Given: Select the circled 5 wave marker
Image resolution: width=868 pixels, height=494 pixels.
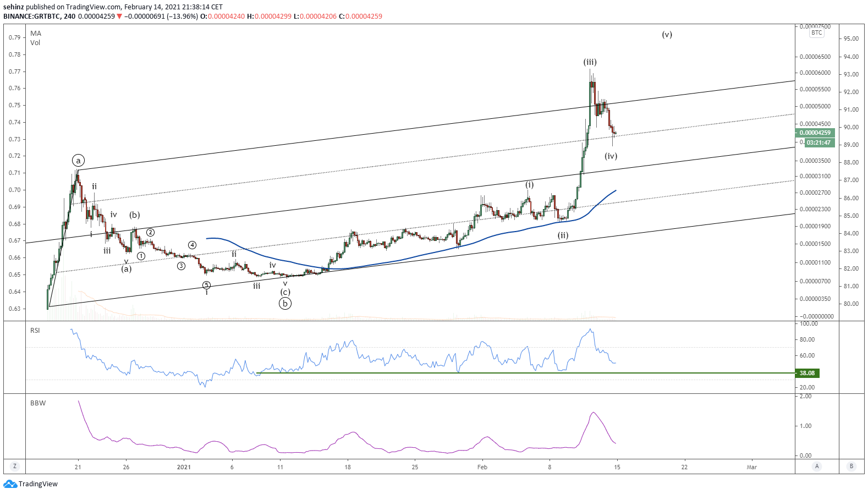Looking at the screenshot, I should pyautogui.click(x=206, y=285).
